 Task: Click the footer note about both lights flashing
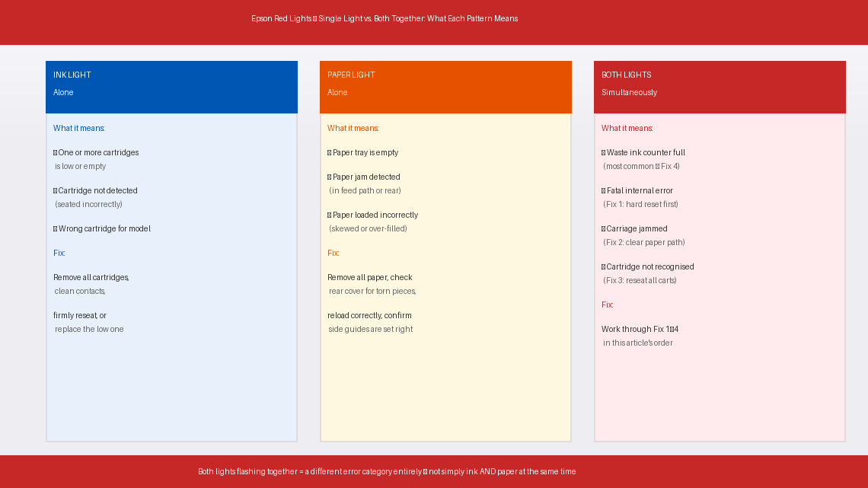387,472
